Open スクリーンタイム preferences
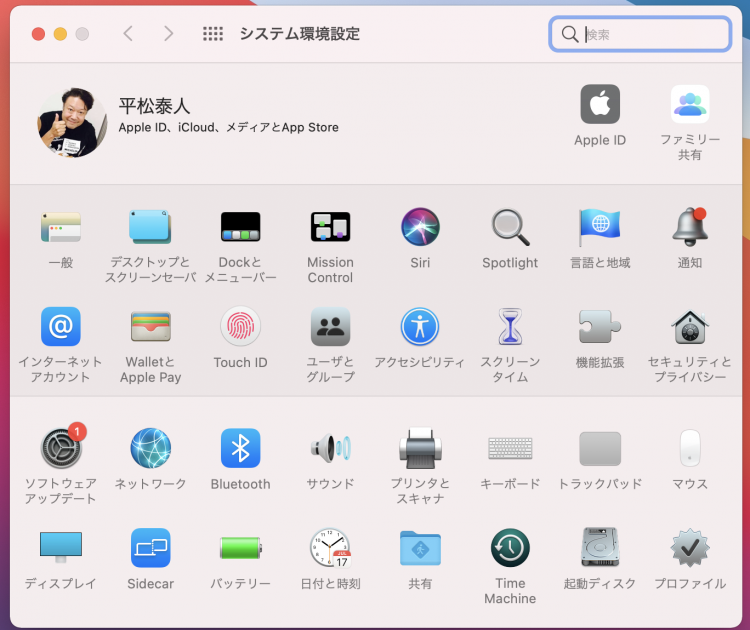Screen dimensions: 750x630 [510, 327]
